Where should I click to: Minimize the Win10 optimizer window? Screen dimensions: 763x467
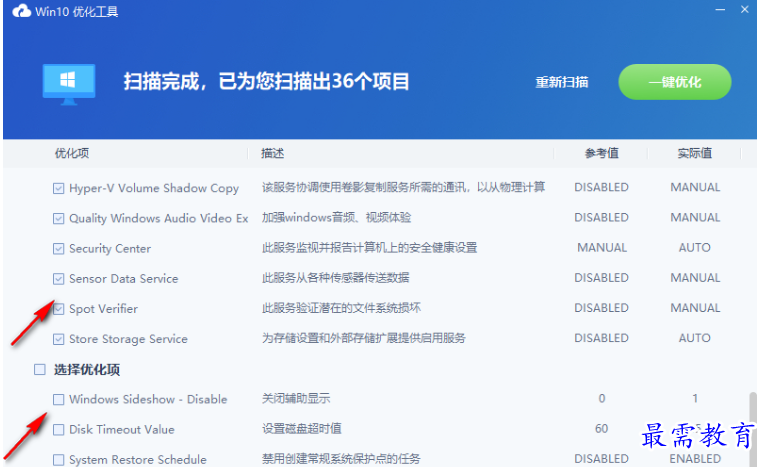point(720,10)
